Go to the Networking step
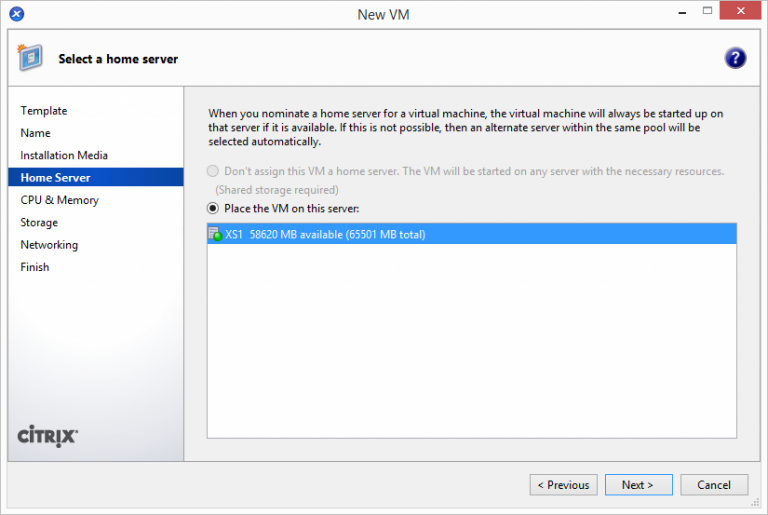The height and width of the screenshot is (515, 768). pos(49,245)
